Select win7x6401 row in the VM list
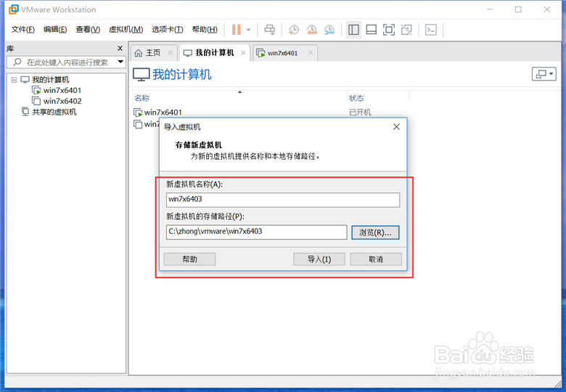The height and width of the screenshot is (392, 566). [x=163, y=113]
